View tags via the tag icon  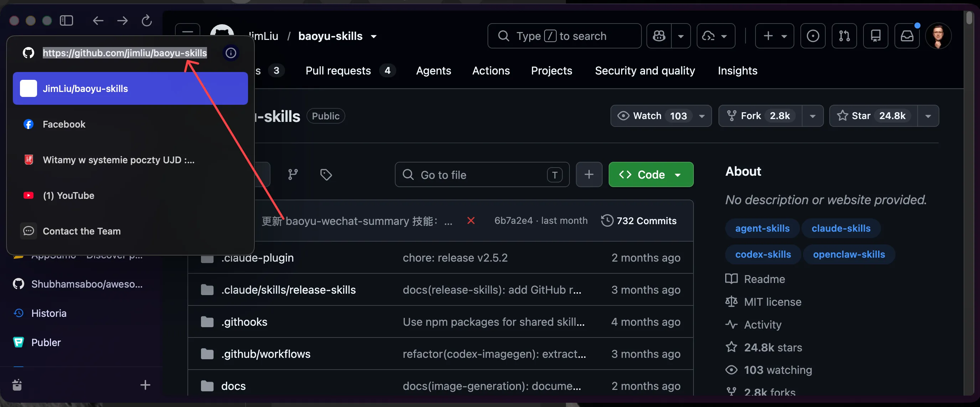click(326, 175)
